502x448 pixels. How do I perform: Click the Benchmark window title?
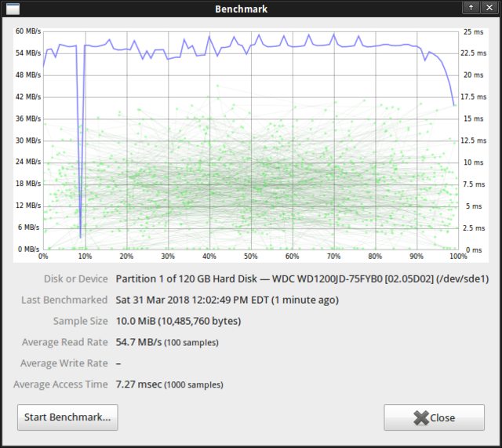coord(241,9)
